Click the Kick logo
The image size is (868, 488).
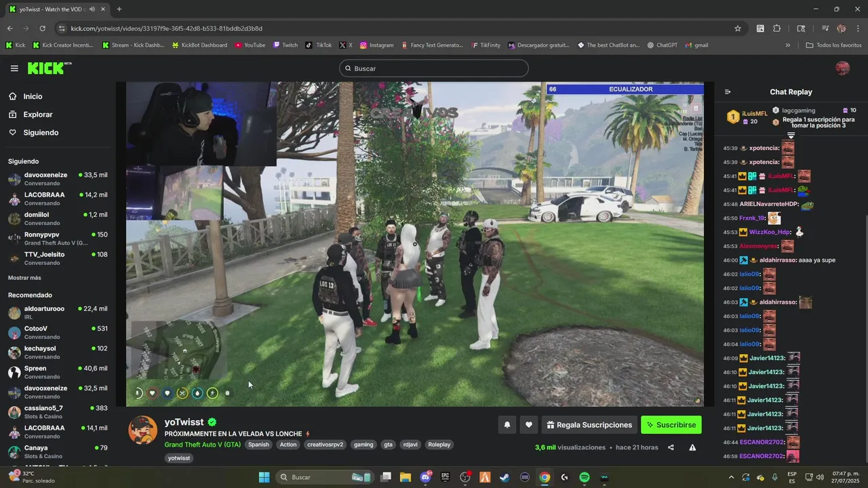49,68
